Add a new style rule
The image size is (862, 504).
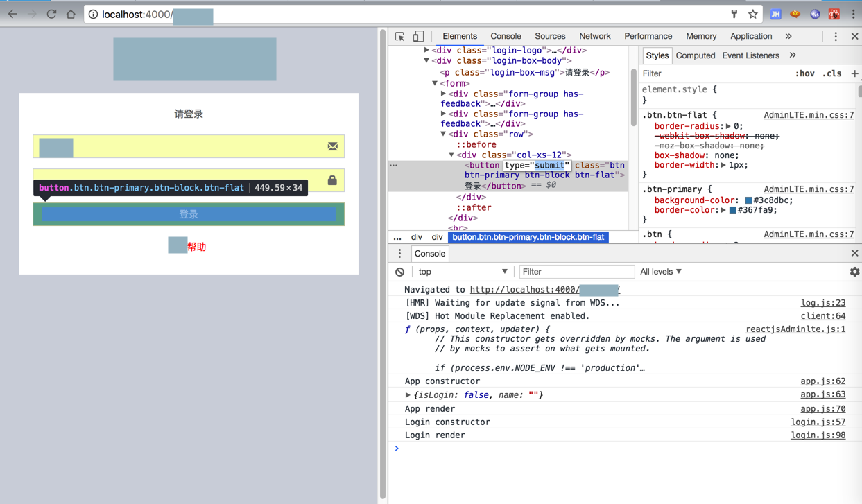point(854,73)
